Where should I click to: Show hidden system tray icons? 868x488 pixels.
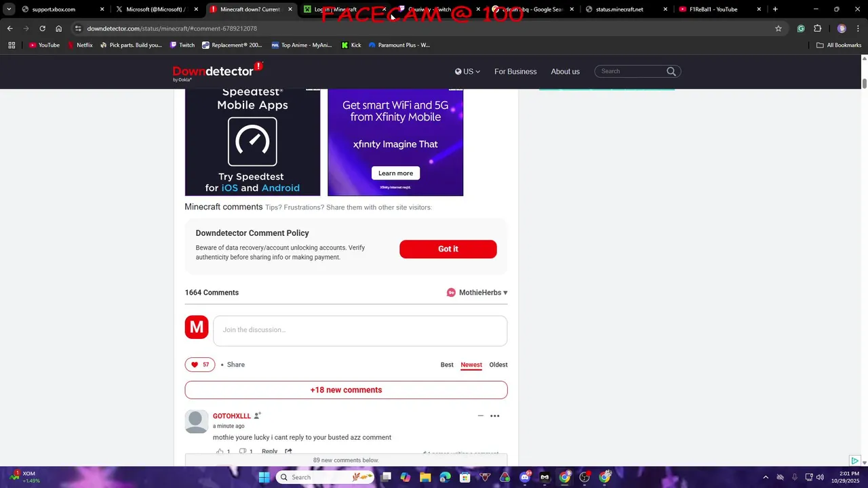766,477
